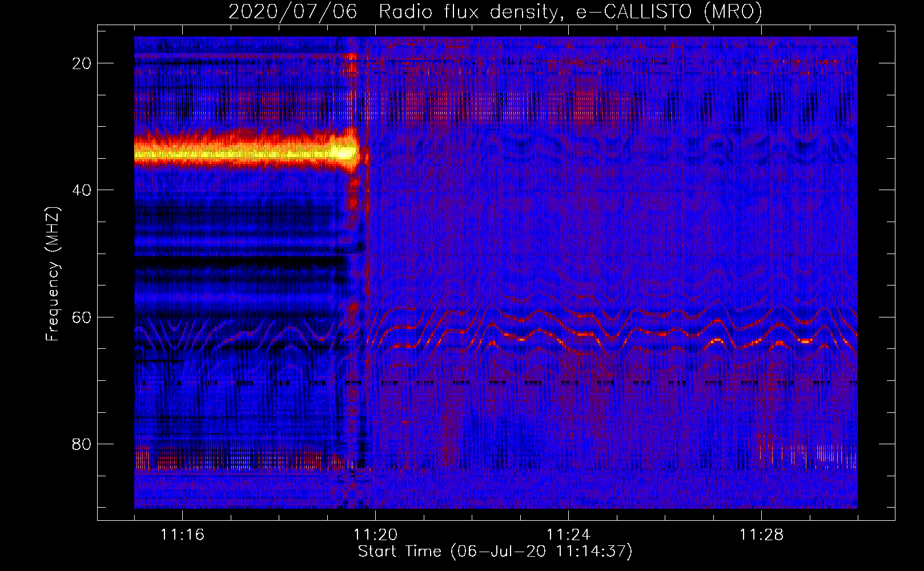The height and width of the screenshot is (571, 924).
Task: Click the time tick label "11:16"
Action: pos(182,535)
